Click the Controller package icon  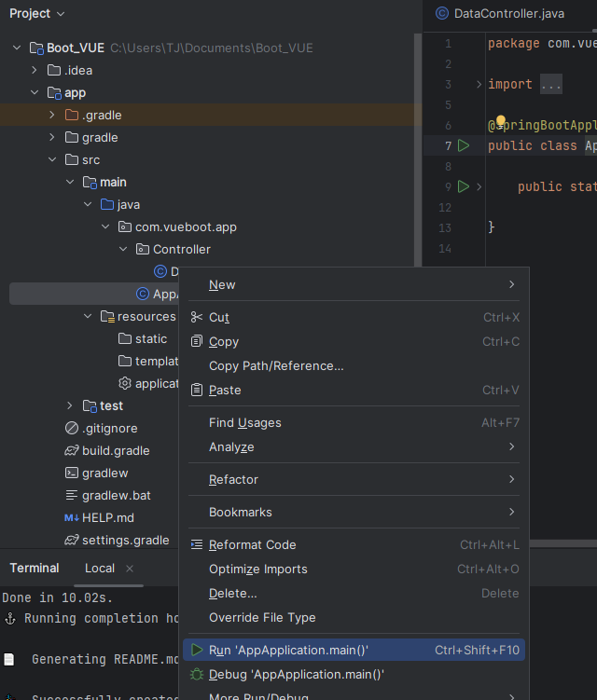(x=143, y=249)
